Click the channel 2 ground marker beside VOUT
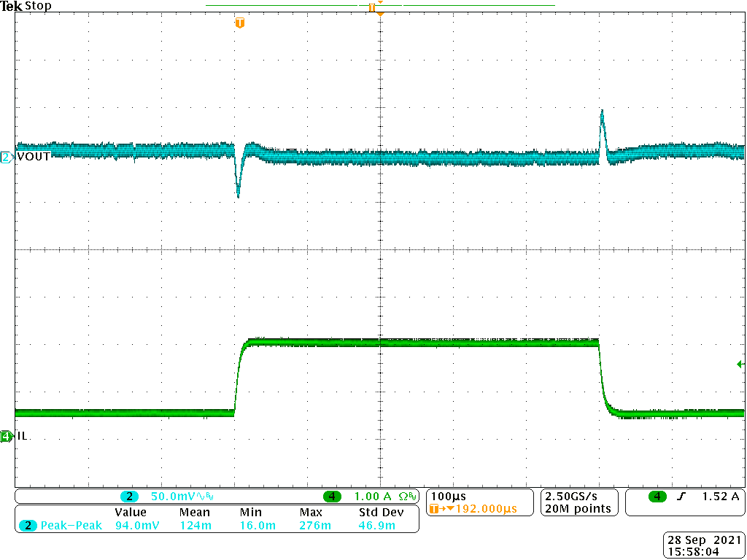 (7, 157)
